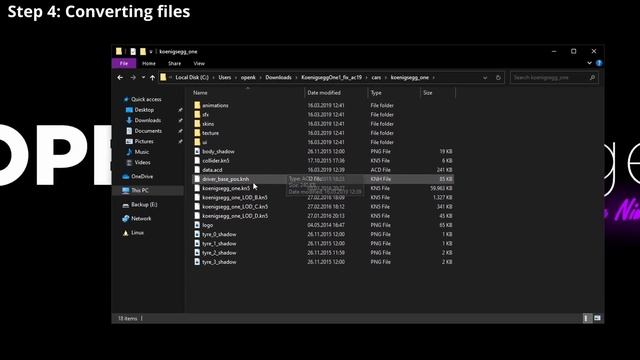
Task: Refresh the current folder
Action: pyautogui.click(x=498, y=78)
